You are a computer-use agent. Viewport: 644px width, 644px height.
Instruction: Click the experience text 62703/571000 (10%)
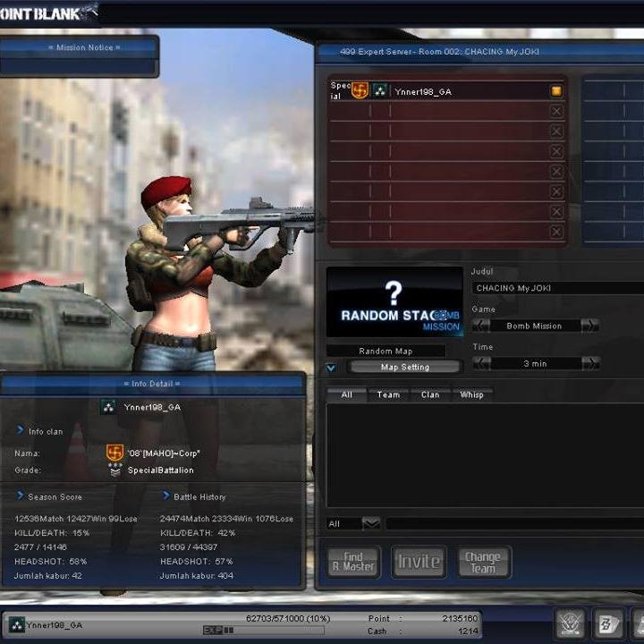pos(288,618)
